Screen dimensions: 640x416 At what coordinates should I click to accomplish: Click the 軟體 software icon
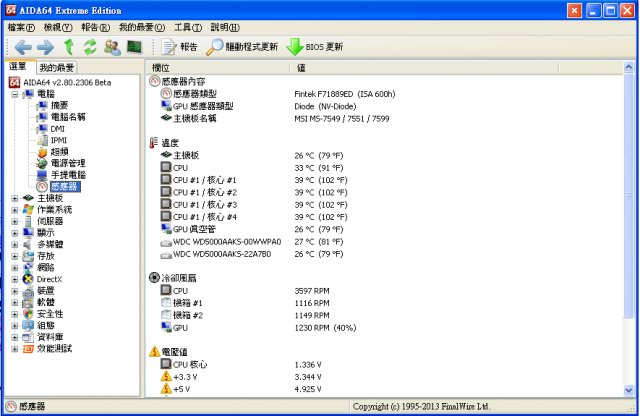28,303
